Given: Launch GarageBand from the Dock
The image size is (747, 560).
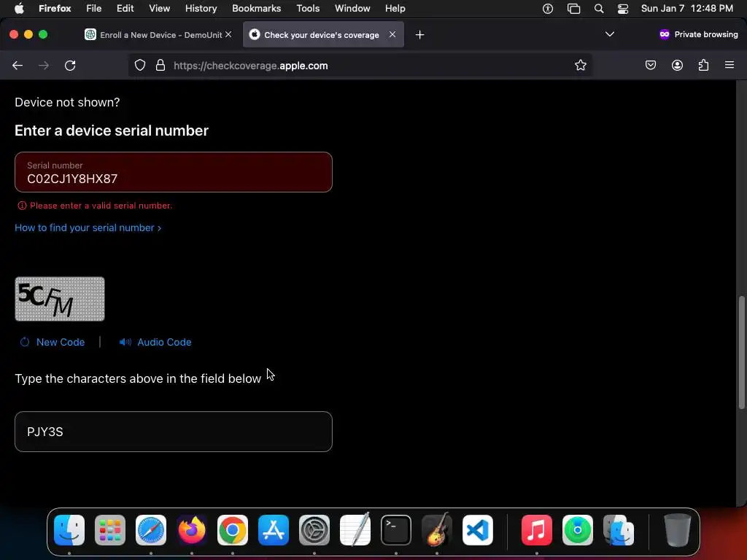Looking at the screenshot, I should pyautogui.click(x=437, y=529).
